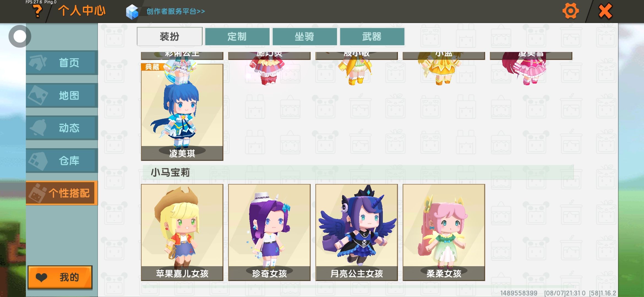Image resolution: width=644 pixels, height=297 pixels.
Task: Choose the 珍奇女孩 costume card
Action: [269, 232]
